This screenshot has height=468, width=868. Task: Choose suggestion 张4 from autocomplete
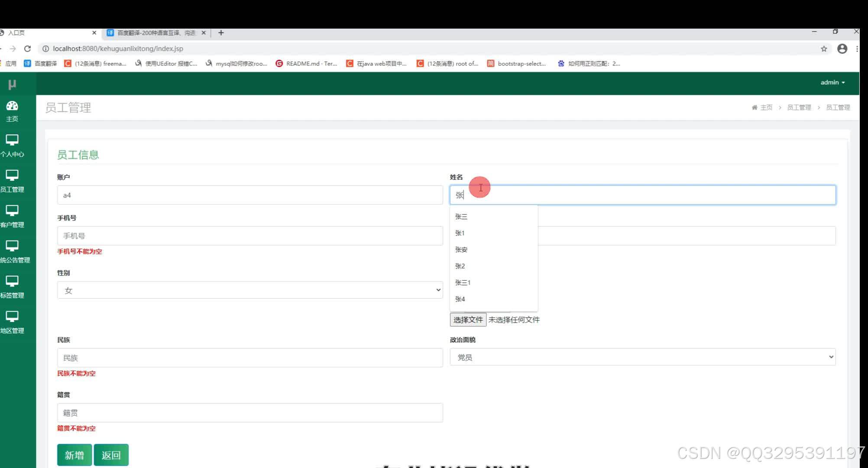coord(494,299)
